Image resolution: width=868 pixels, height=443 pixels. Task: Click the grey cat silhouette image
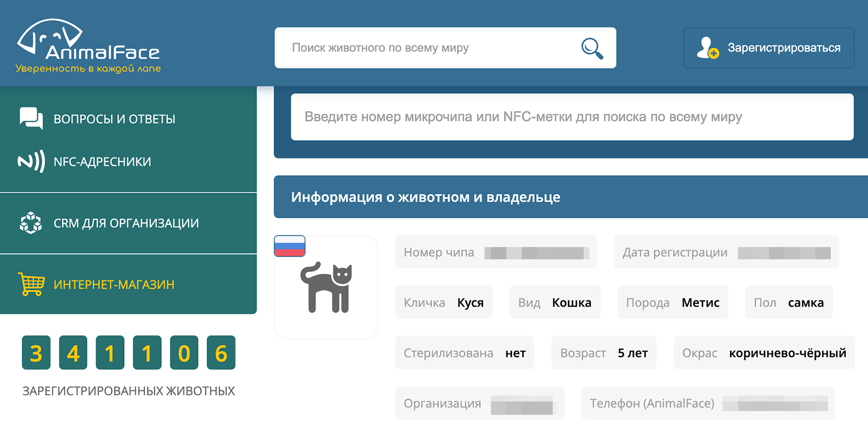pyautogui.click(x=326, y=288)
